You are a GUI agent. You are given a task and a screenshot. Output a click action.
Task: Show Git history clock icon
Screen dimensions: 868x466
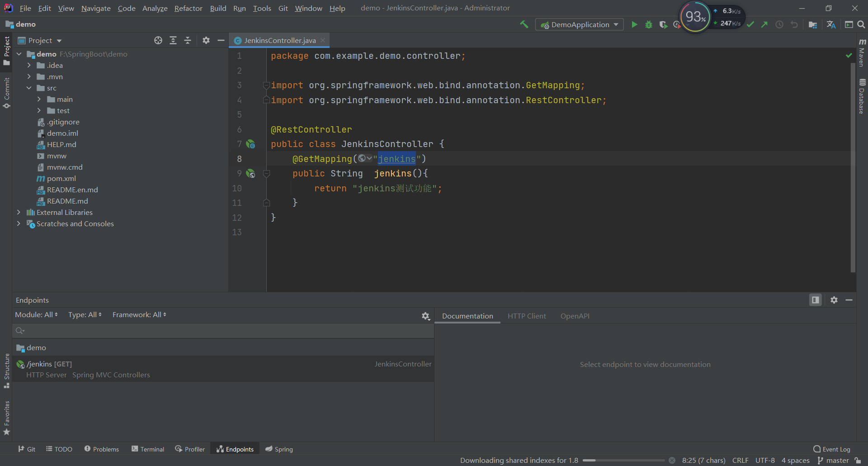[x=779, y=24]
